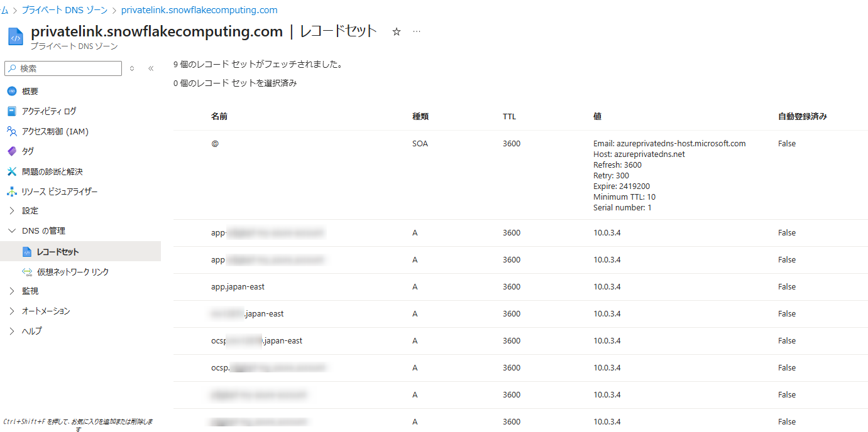The image size is (868, 432).
Task: Click the Email azureprivatedns-host.microsoft.com value
Action: pos(669,143)
